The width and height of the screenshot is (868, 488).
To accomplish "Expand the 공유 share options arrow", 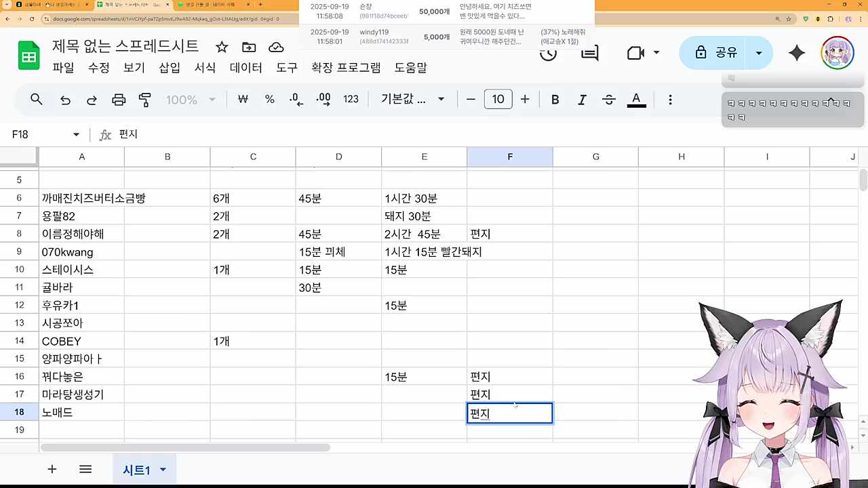I will 759,53.
